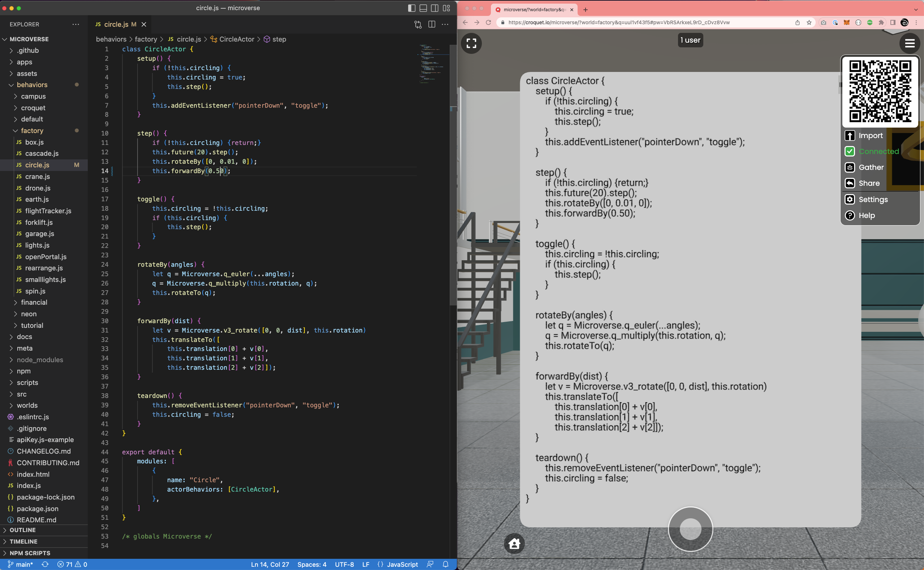
Task: Toggle the primary side bar layout icon
Action: pos(412,8)
